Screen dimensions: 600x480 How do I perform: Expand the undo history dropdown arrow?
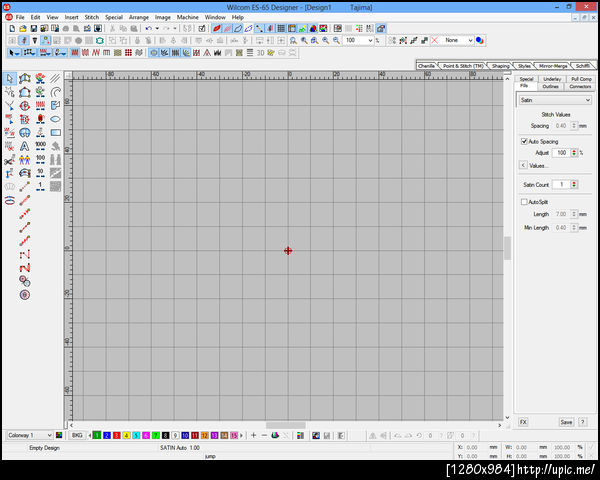pos(157,28)
